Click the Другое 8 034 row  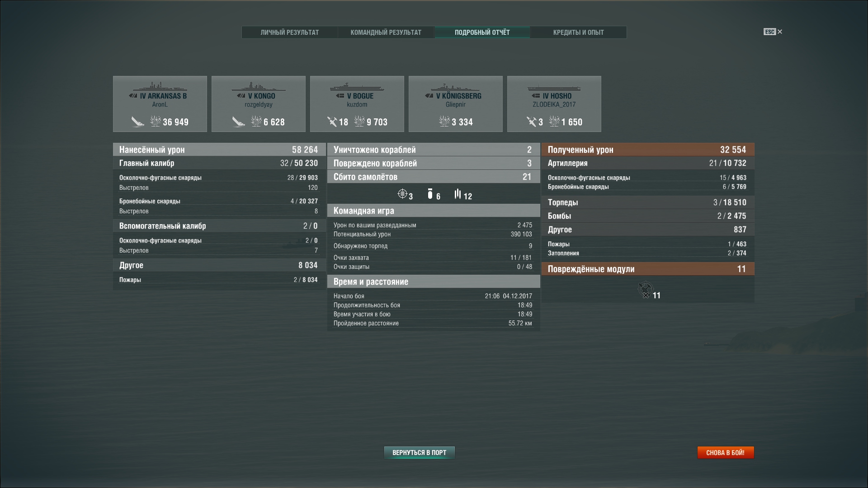pos(219,265)
